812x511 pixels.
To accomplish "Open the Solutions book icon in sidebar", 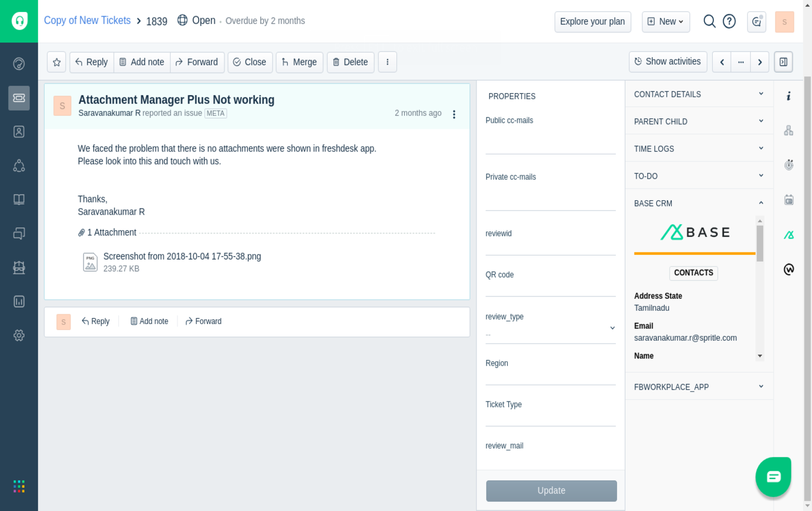I will coord(19,200).
